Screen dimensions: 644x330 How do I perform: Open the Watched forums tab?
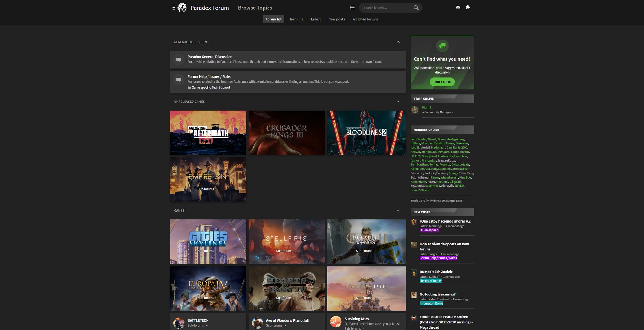(x=365, y=19)
